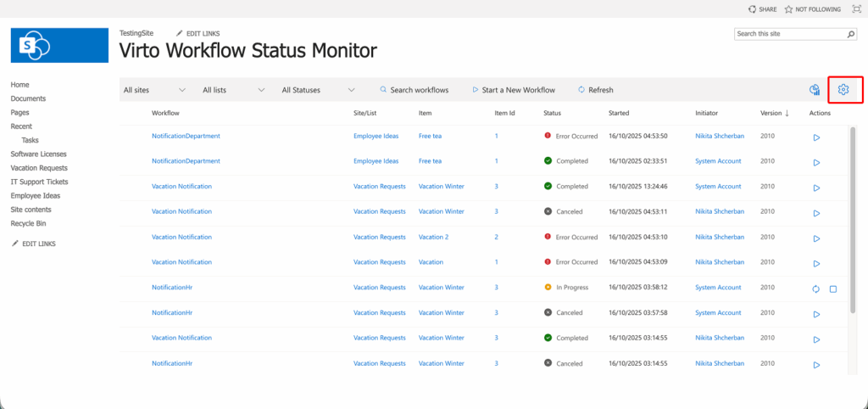This screenshot has height=409, width=868.
Task: Open Software Licenses in left navigation
Action: point(39,154)
